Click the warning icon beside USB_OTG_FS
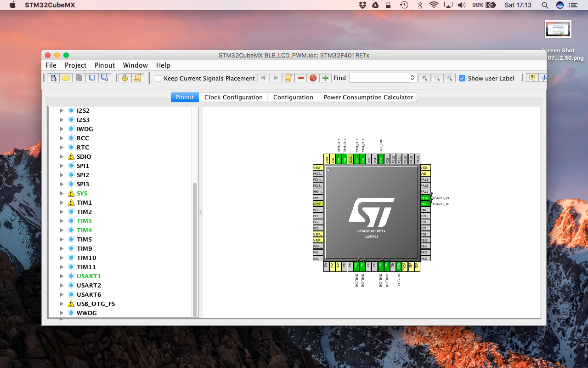 pyautogui.click(x=71, y=304)
